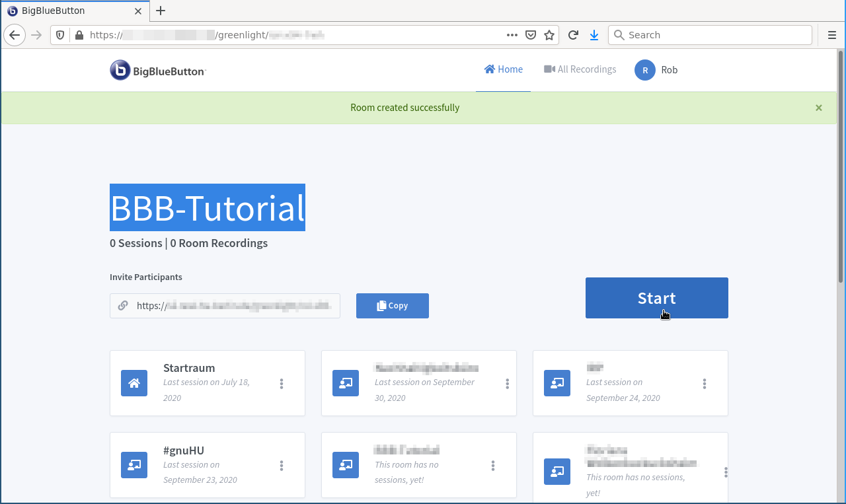Start the BBB-Tutorial room session
Screen dimensions: 846x504
tap(657, 298)
